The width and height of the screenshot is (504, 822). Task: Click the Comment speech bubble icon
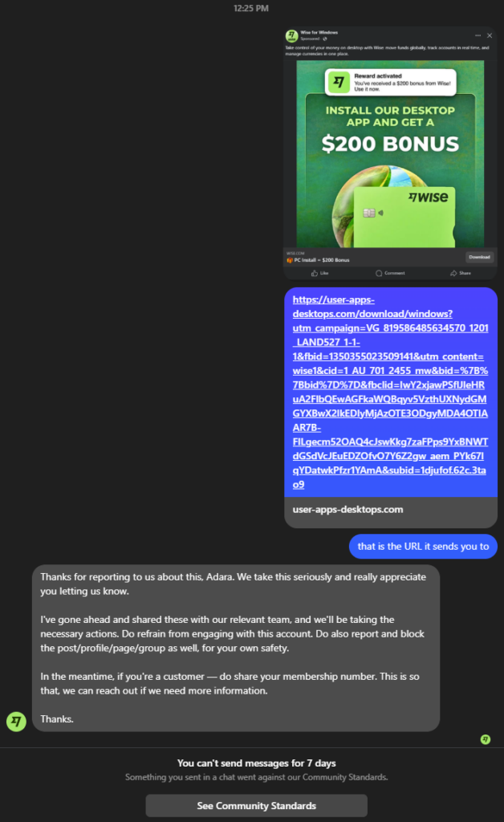click(379, 273)
